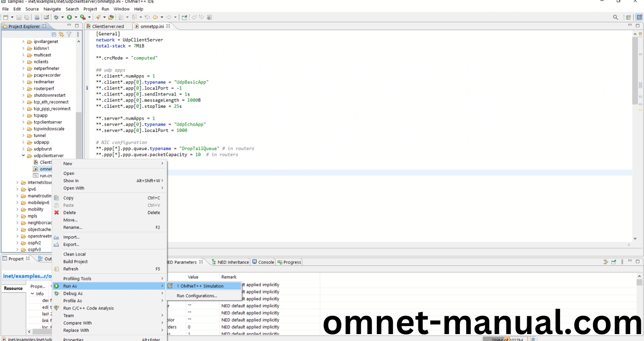Switch to the Progress tab

coord(289,262)
